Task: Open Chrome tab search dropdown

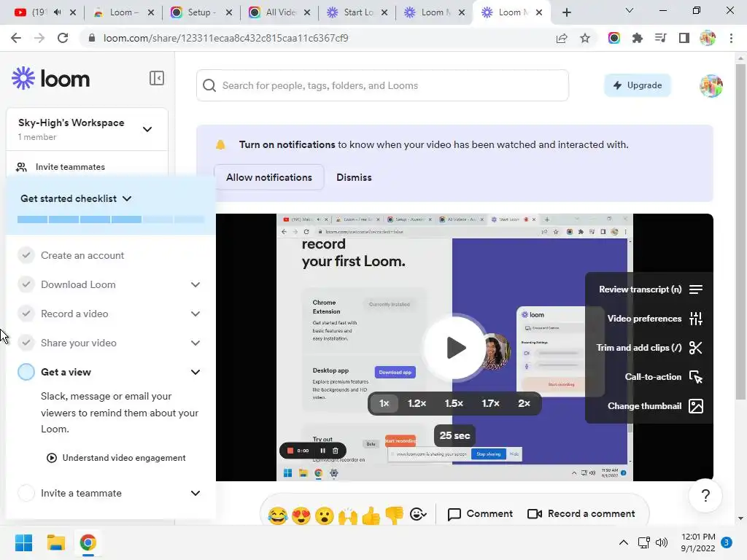Action: coord(630,10)
